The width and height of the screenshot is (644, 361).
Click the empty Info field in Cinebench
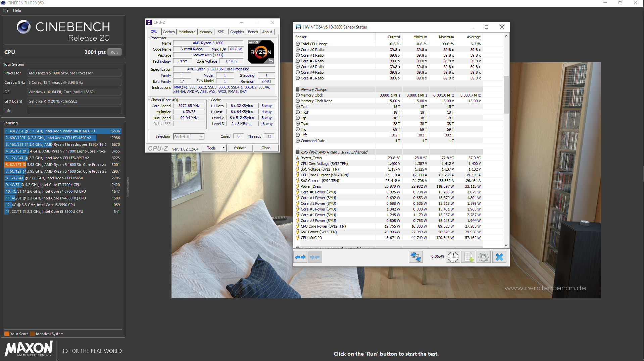[x=74, y=111]
